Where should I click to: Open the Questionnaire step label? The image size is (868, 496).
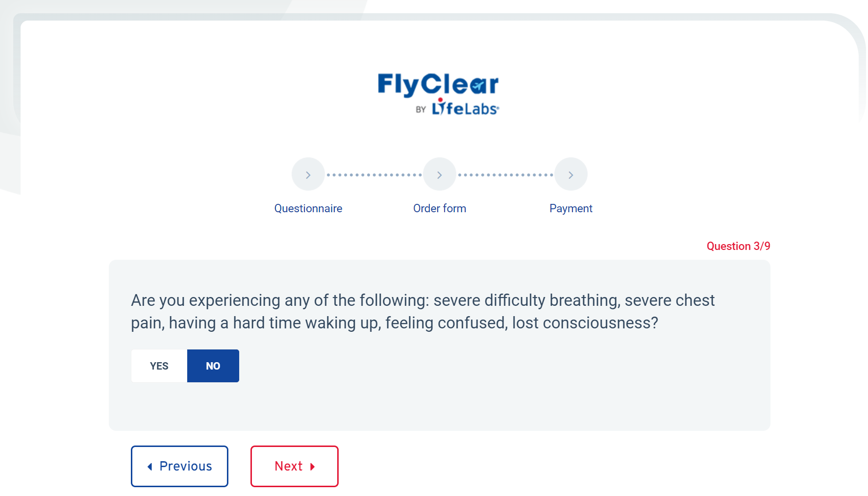308,208
